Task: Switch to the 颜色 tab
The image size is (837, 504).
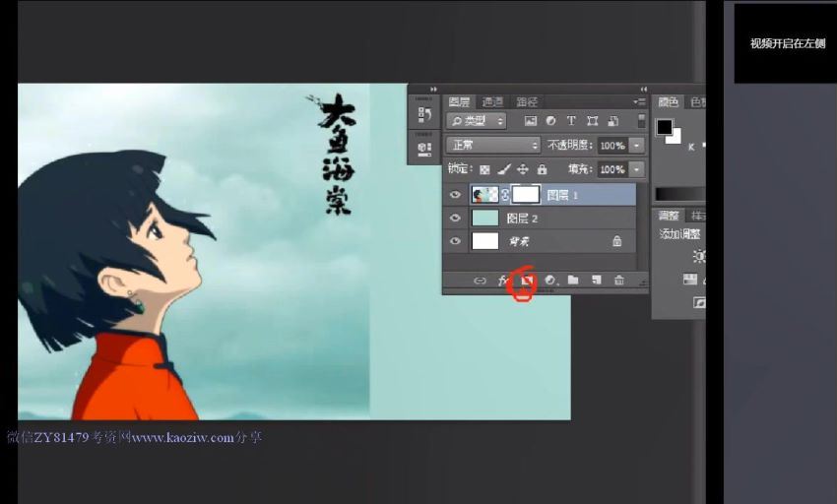Action: [x=668, y=102]
